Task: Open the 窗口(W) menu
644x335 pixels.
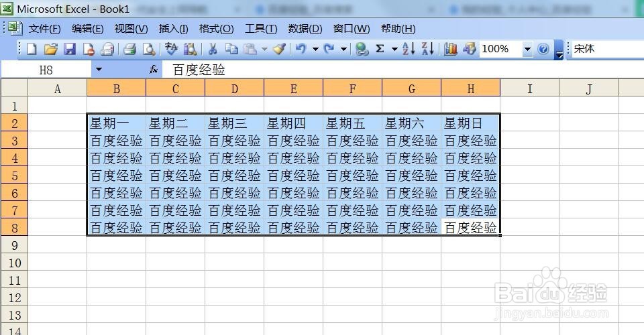Action: coord(352,29)
